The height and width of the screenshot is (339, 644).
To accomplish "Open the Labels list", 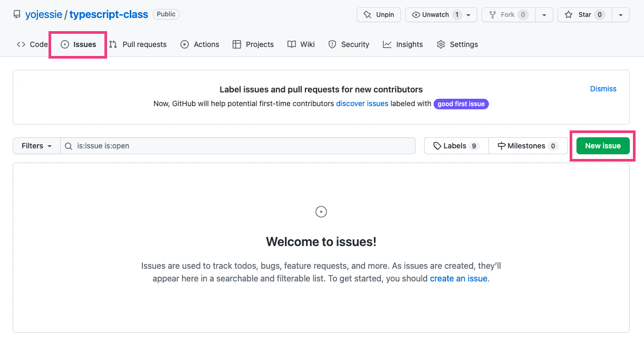I will point(456,146).
